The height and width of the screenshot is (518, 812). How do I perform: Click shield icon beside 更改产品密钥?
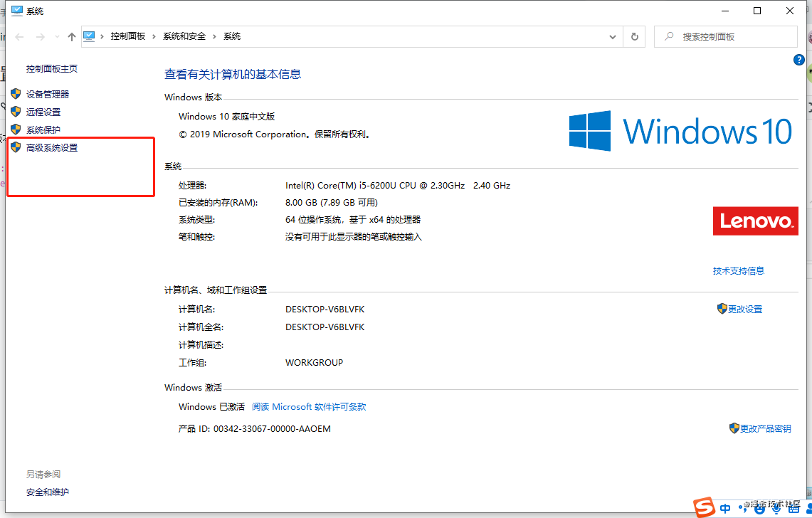pos(734,428)
